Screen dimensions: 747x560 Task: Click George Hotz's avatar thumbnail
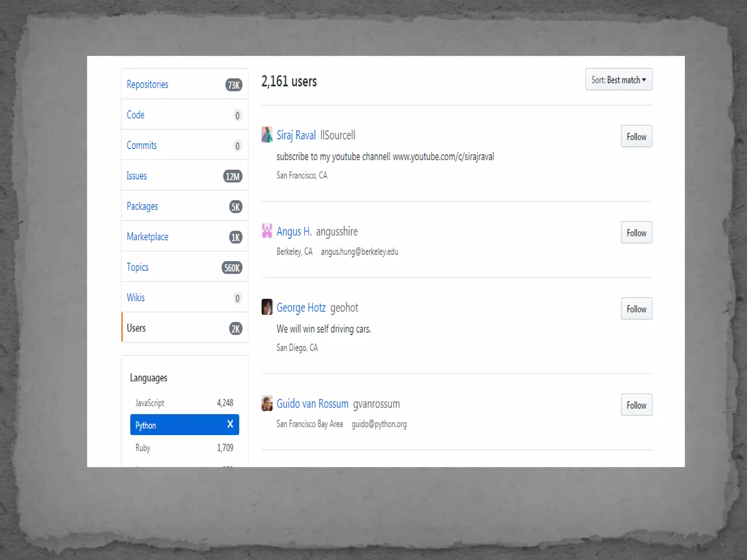coord(267,307)
